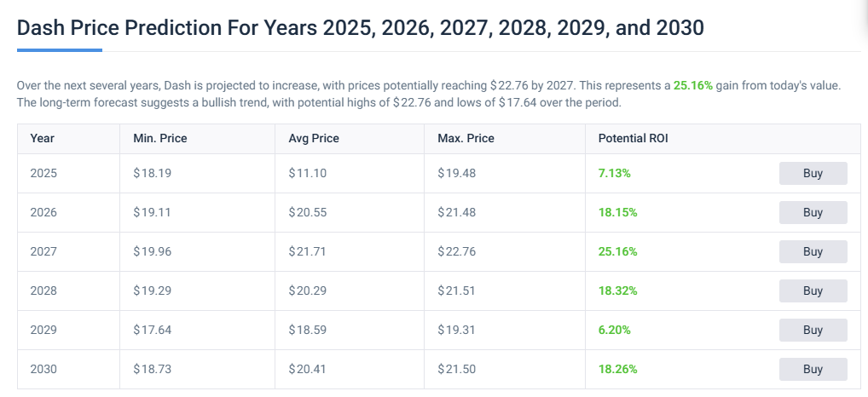The width and height of the screenshot is (868, 397).
Task: Click the Min. Price column header
Action: pos(159,138)
